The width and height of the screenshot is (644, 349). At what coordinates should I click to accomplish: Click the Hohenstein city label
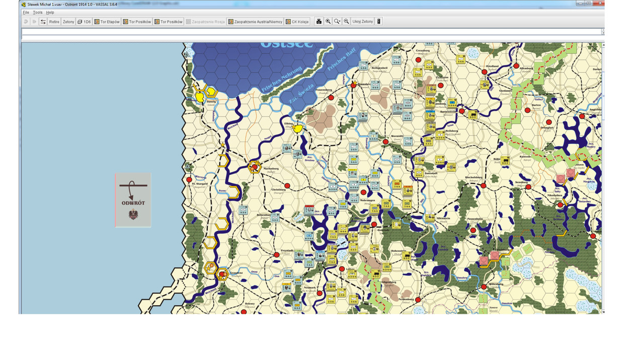pyautogui.click(x=398, y=250)
